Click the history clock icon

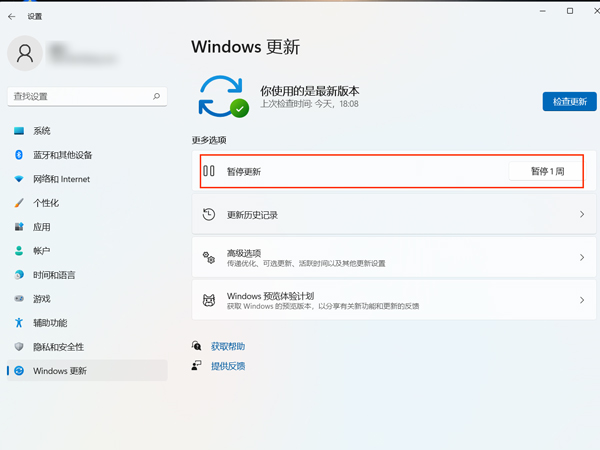click(x=209, y=214)
